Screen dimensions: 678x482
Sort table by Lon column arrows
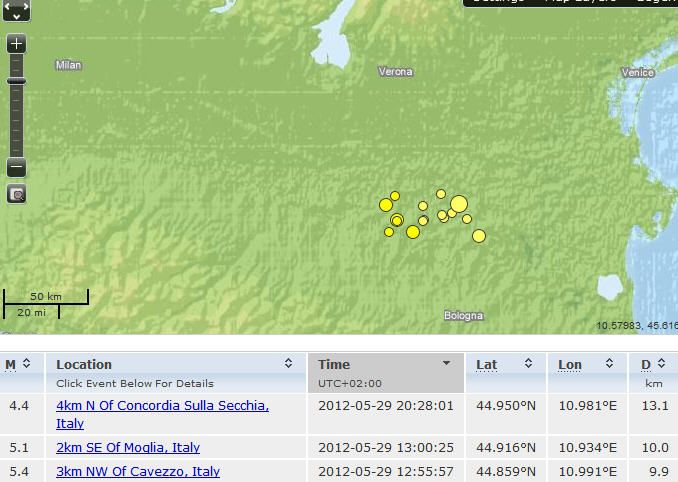coord(609,363)
